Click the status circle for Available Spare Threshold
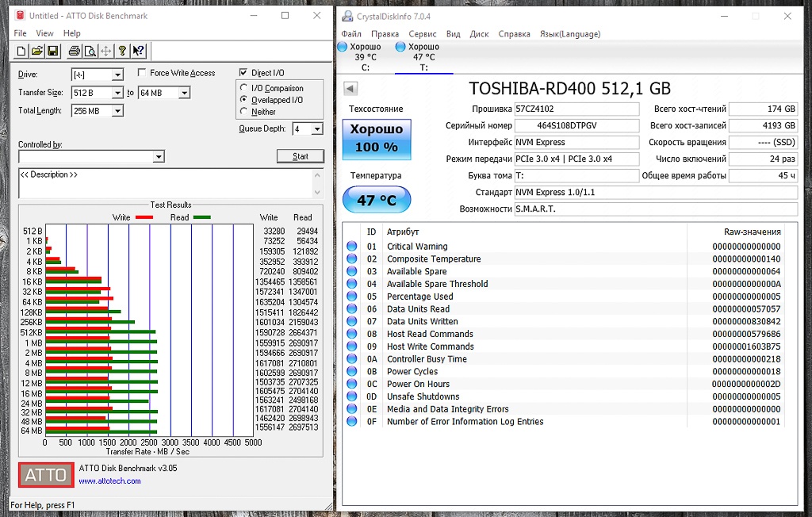Viewport: 812px width, 517px height. click(351, 283)
